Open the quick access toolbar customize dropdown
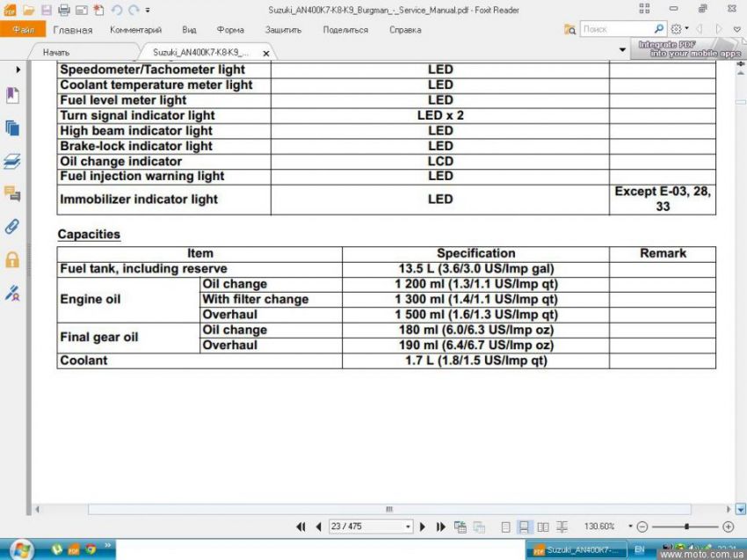Viewport: 747px width, 560px height. pos(148,10)
